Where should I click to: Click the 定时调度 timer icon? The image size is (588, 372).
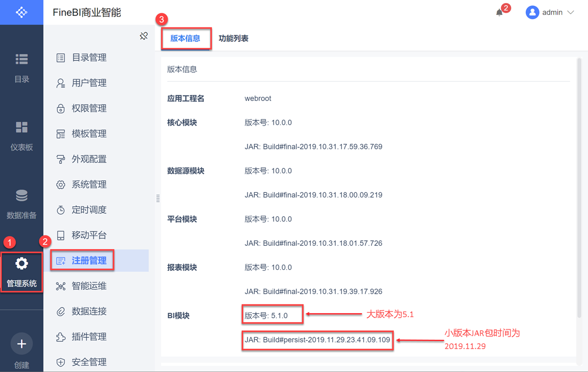[x=61, y=210]
